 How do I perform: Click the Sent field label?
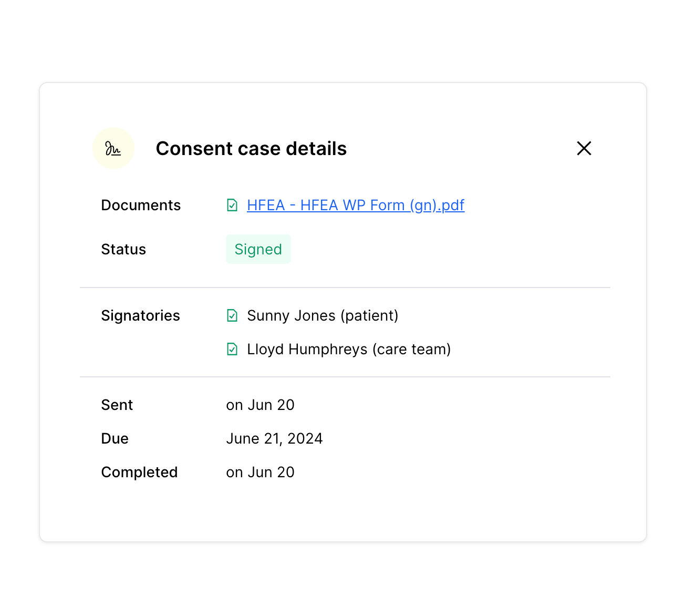point(117,405)
